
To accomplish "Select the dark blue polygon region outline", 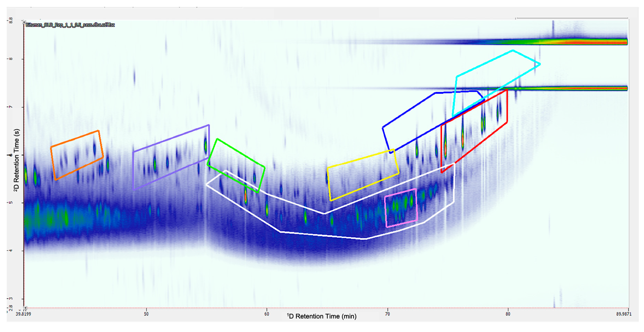I will pyautogui.click(x=409, y=110).
